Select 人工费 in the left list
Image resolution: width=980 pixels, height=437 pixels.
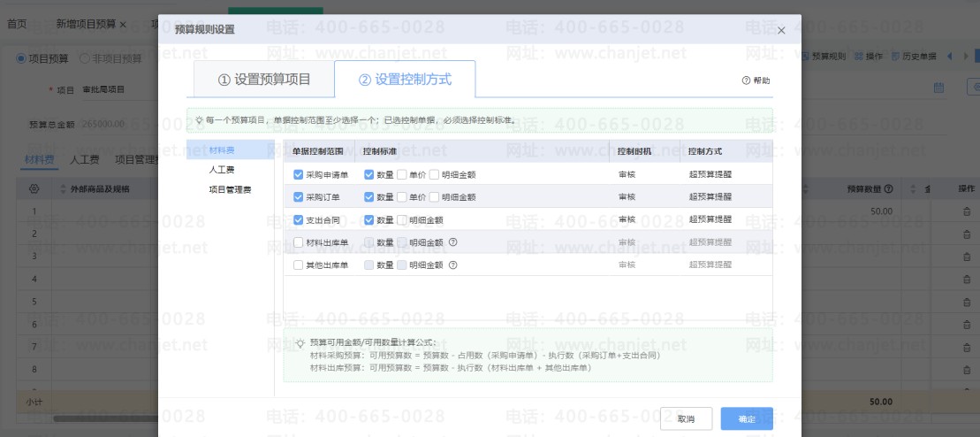tap(222, 169)
